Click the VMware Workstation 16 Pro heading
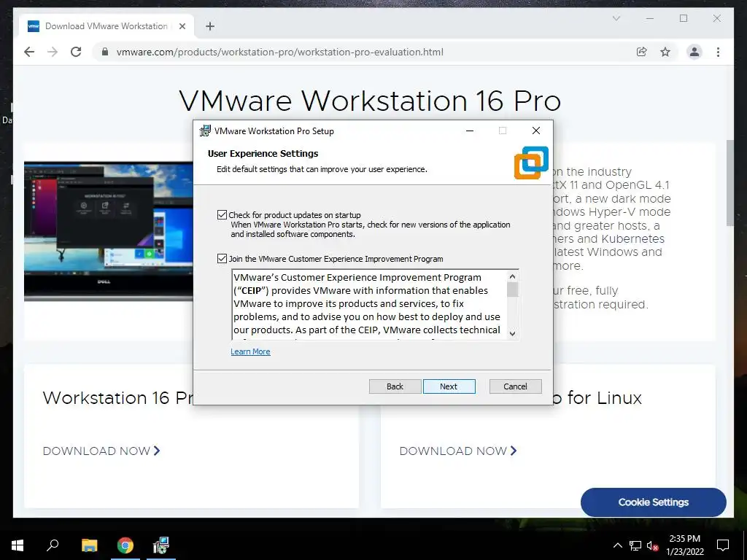The image size is (747, 560). (x=370, y=101)
